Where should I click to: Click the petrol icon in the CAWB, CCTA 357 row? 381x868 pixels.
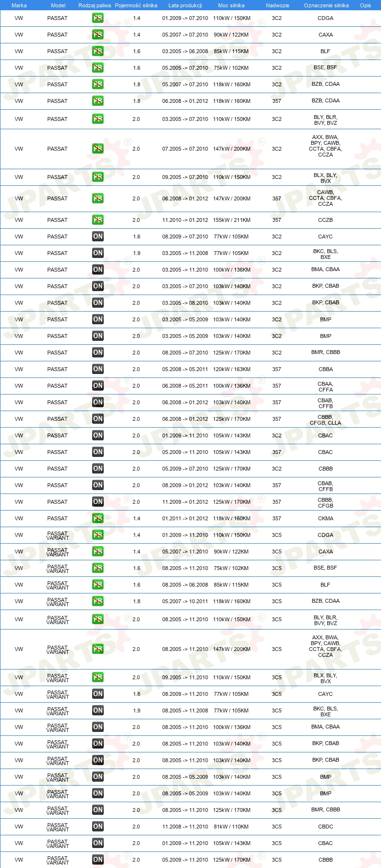98,198
